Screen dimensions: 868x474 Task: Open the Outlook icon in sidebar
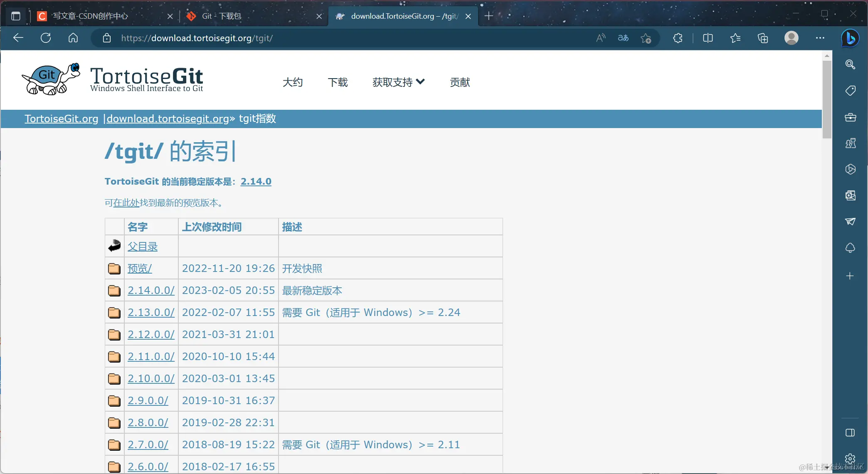point(850,195)
